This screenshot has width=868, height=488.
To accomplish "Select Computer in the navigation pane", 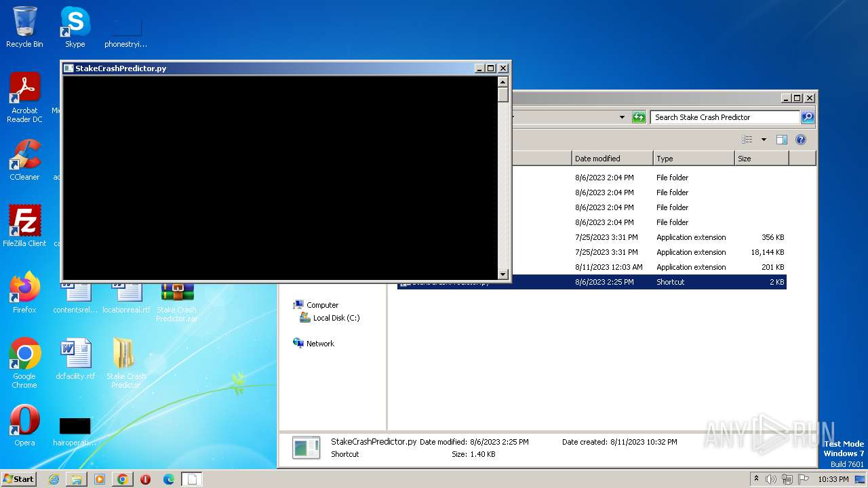I will click(x=322, y=305).
